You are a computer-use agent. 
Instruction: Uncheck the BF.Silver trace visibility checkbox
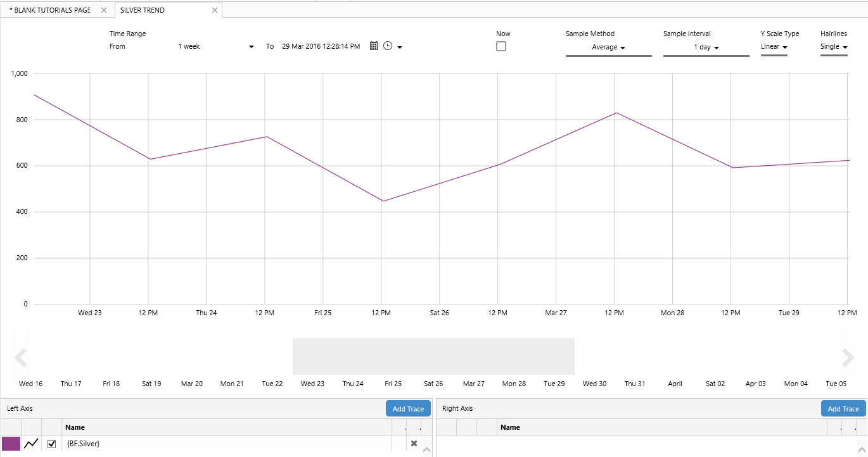[52, 444]
